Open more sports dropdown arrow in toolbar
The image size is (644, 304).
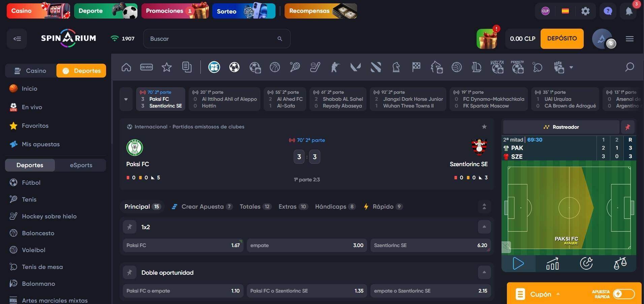tap(571, 67)
